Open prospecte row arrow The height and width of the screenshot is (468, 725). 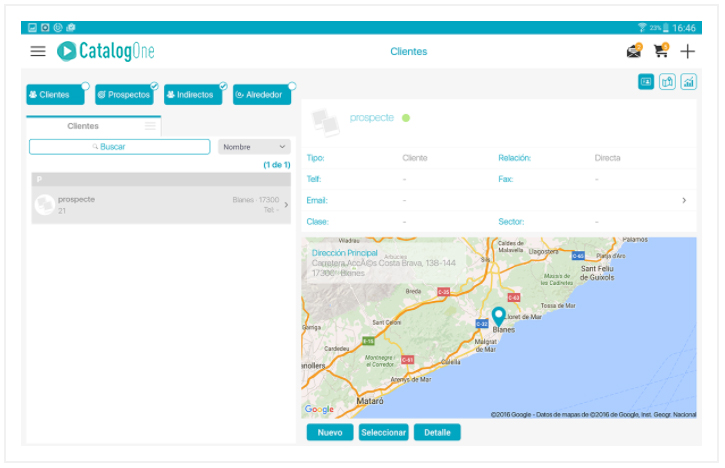coord(286,204)
